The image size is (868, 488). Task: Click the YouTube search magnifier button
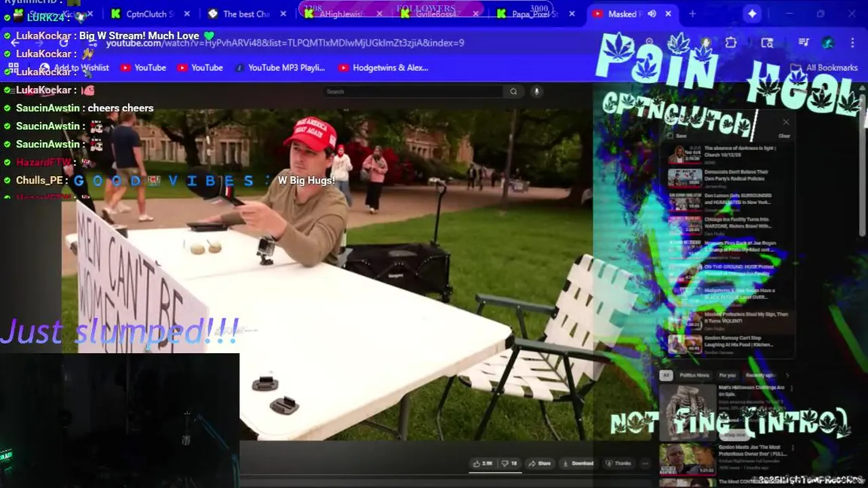[x=513, y=91]
